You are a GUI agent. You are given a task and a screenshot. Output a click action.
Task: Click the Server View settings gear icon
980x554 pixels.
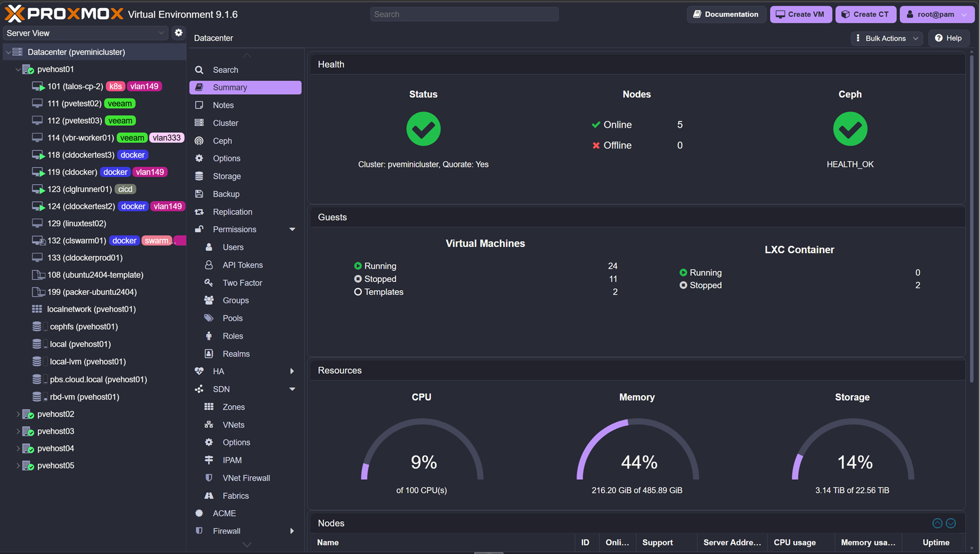click(x=179, y=33)
